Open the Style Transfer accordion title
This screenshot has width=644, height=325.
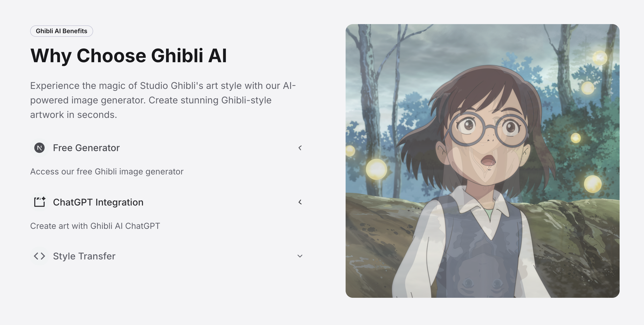pos(84,256)
